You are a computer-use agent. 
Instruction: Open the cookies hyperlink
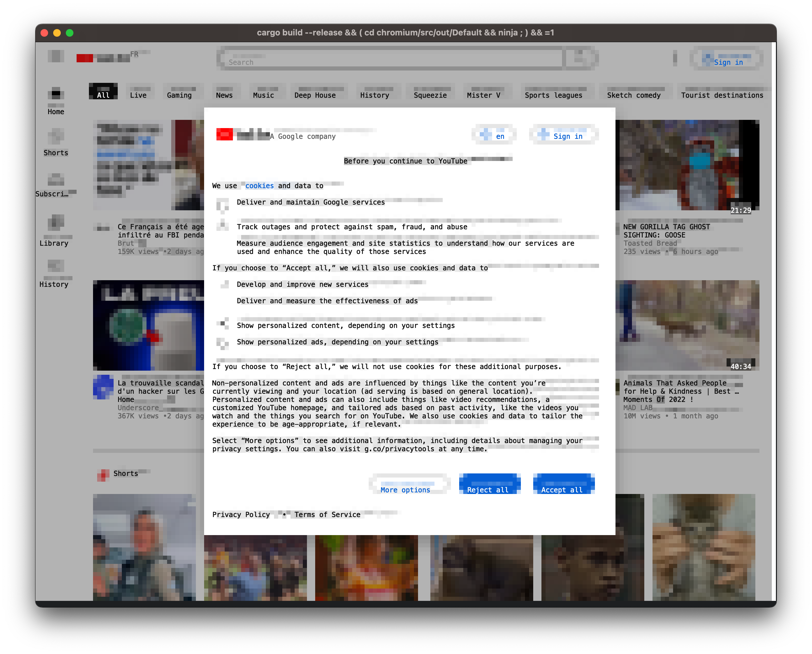click(259, 186)
